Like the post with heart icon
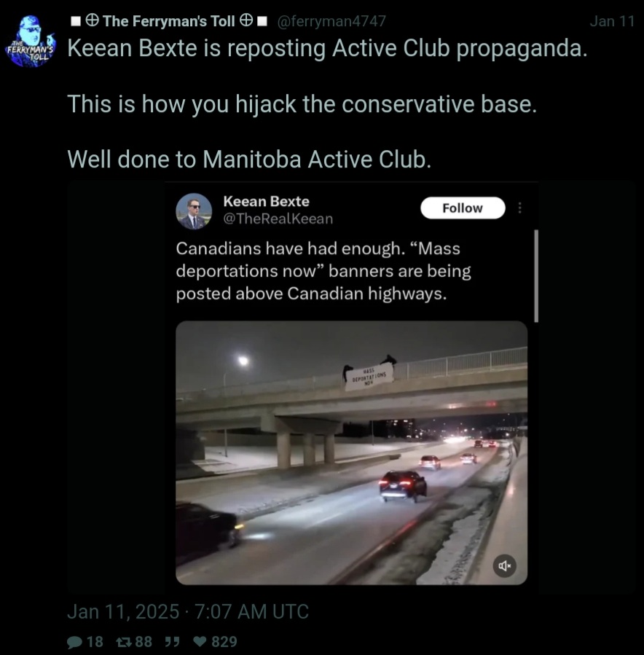Image resolution: width=644 pixels, height=655 pixels. click(x=200, y=642)
